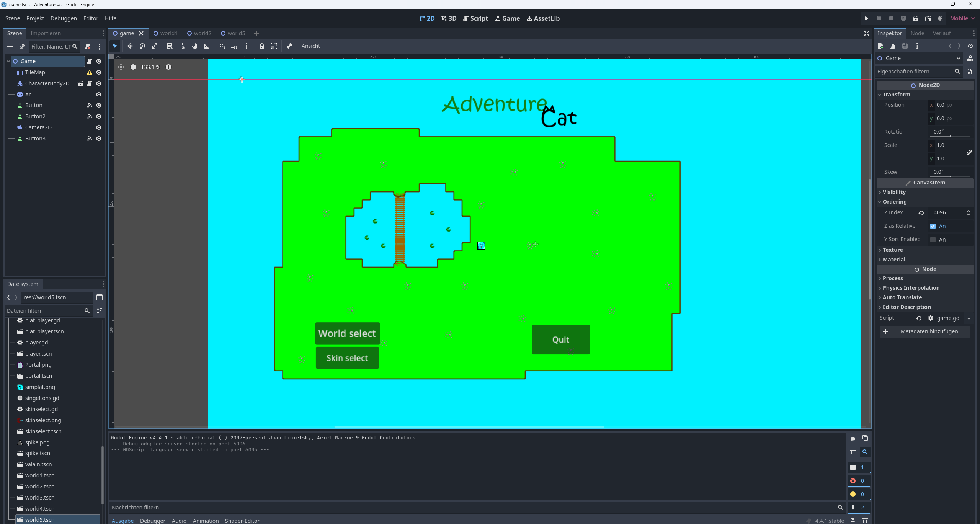This screenshot has width=980, height=524.
Task: Expand the Visibility section
Action: (x=894, y=192)
